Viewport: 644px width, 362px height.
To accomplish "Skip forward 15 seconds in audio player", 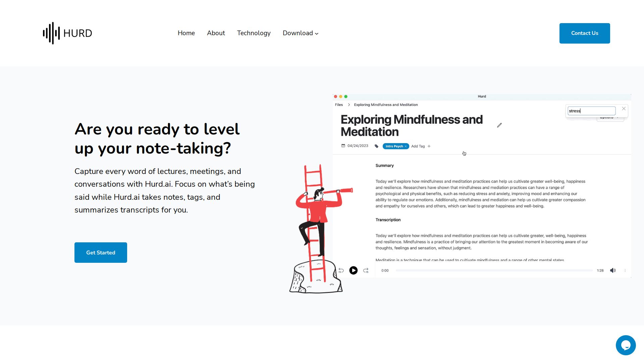I will [366, 270].
